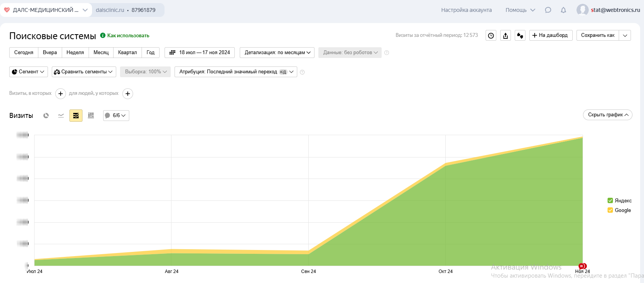The image size is (644, 283).
Task: Add a people condition with plus
Action: click(x=128, y=94)
